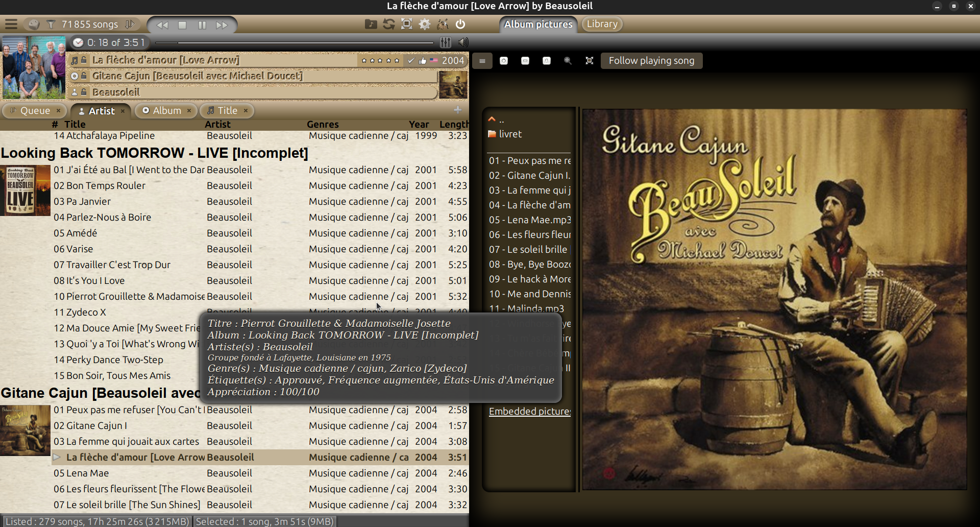Toggle lock icon beside Beausoleil artist

pos(84,92)
